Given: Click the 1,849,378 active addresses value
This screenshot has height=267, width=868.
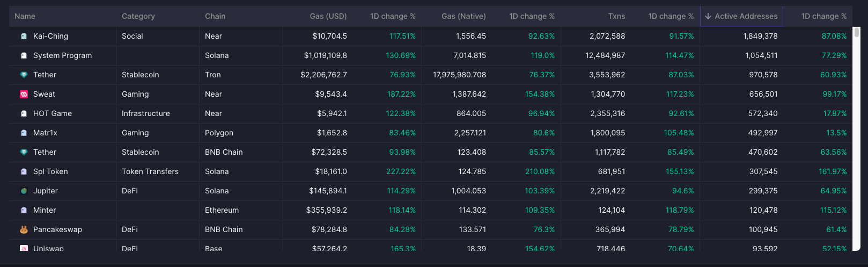Looking at the screenshot, I should coord(760,36).
